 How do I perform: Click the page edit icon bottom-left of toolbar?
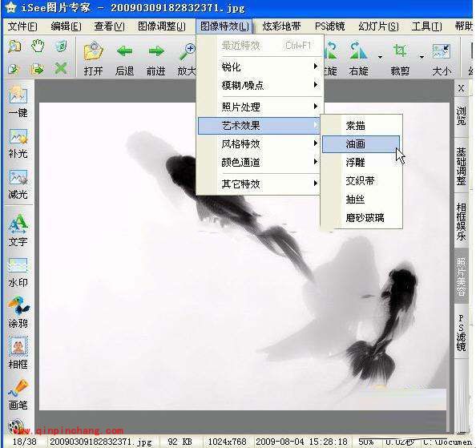(x=14, y=69)
